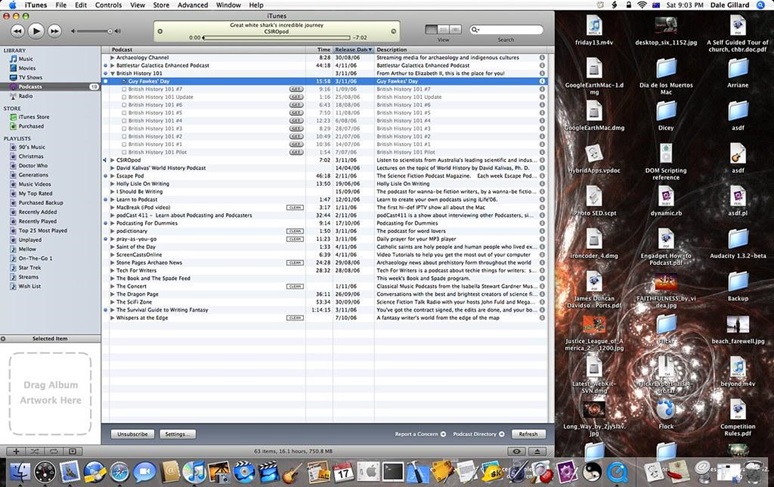Screen dimensions: 774x487
Task: Open the Edit menu
Action: tap(80, 5)
